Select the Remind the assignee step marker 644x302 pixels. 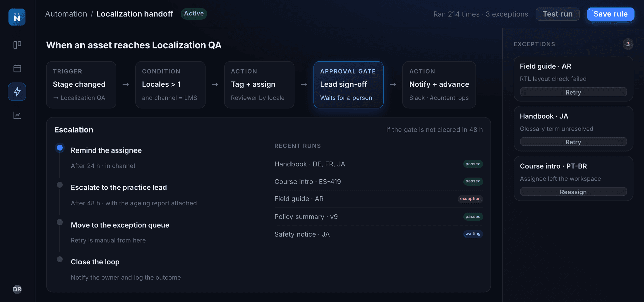point(60,148)
